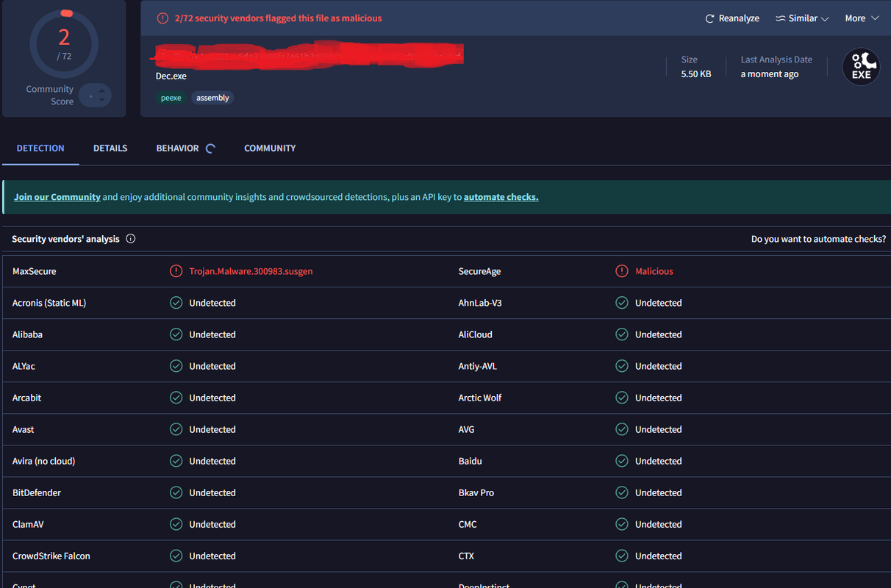The image size is (891, 588).
Task: Click ClamAV undetected checkmark icon
Action: pyautogui.click(x=176, y=524)
